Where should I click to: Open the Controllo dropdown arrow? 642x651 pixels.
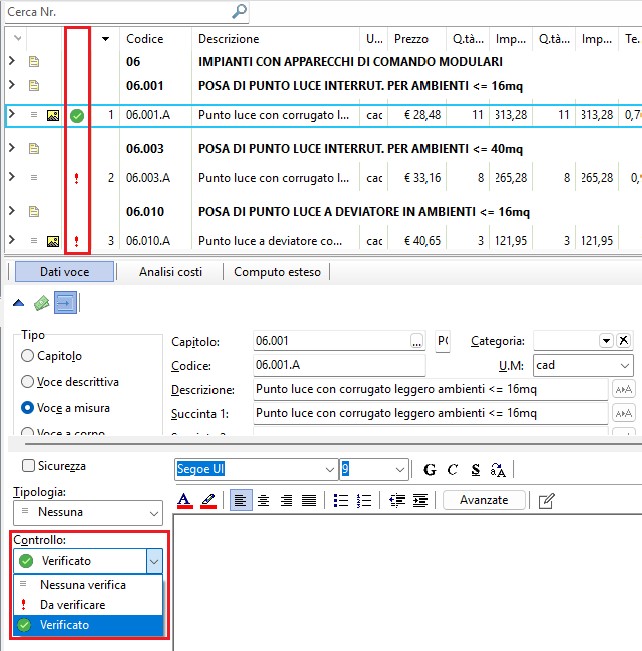pyautogui.click(x=154, y=561)
